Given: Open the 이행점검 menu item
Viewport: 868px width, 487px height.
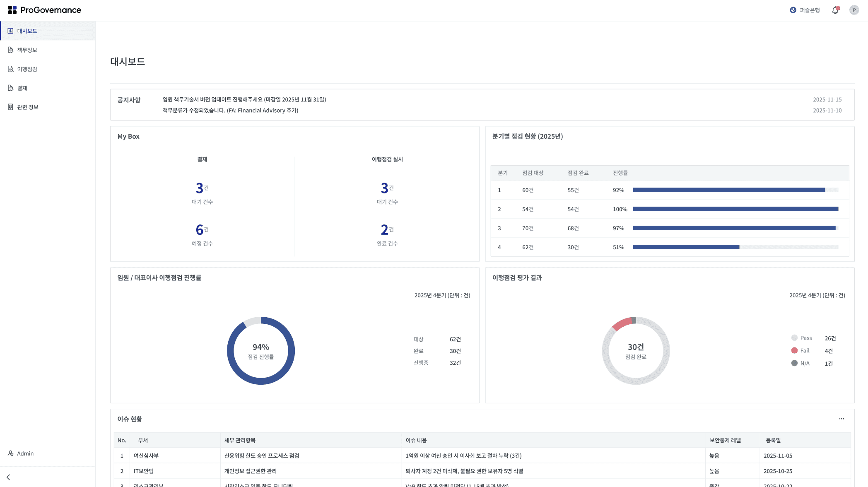Looking at the screenshot, I should click(27, 69).
